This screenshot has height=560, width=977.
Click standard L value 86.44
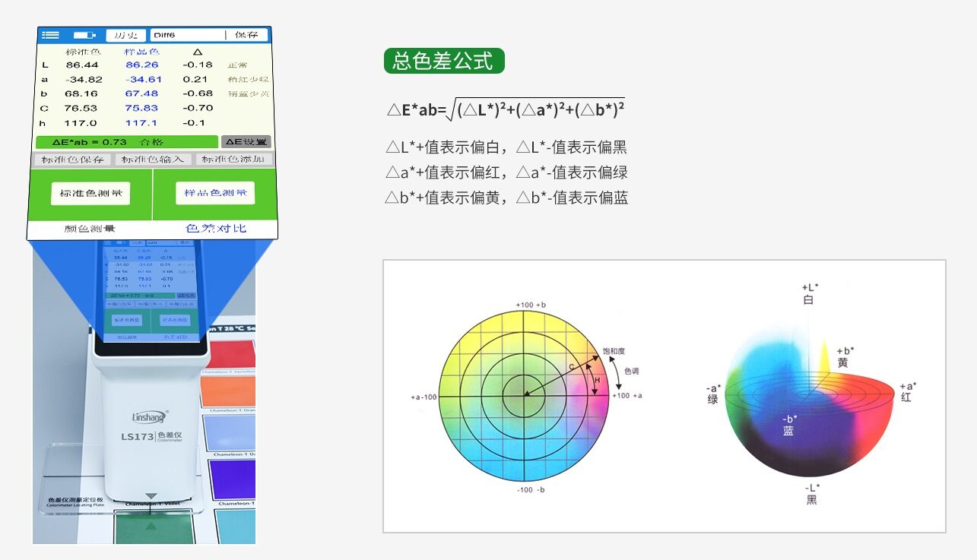81,65
